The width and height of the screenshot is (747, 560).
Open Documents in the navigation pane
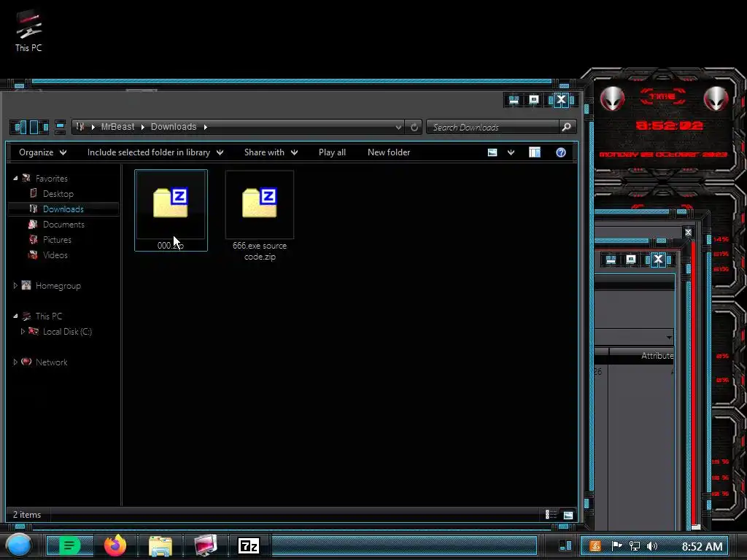coord(63,225)
